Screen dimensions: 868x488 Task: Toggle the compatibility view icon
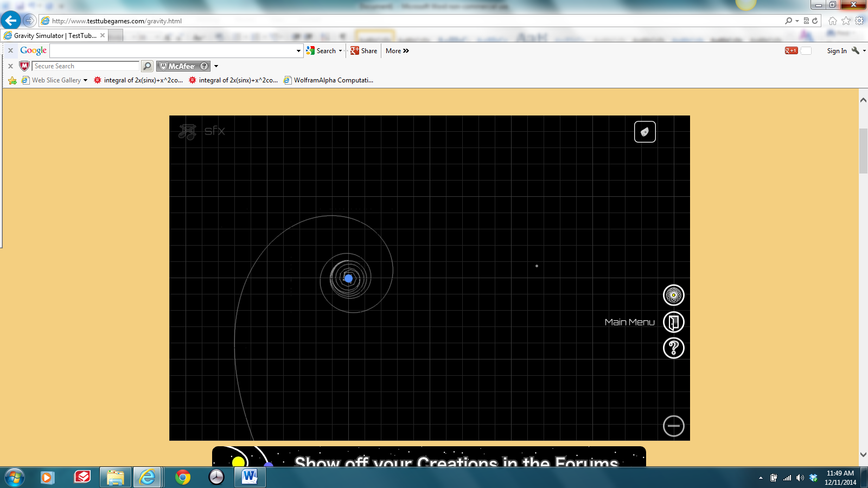click(806, 21)
